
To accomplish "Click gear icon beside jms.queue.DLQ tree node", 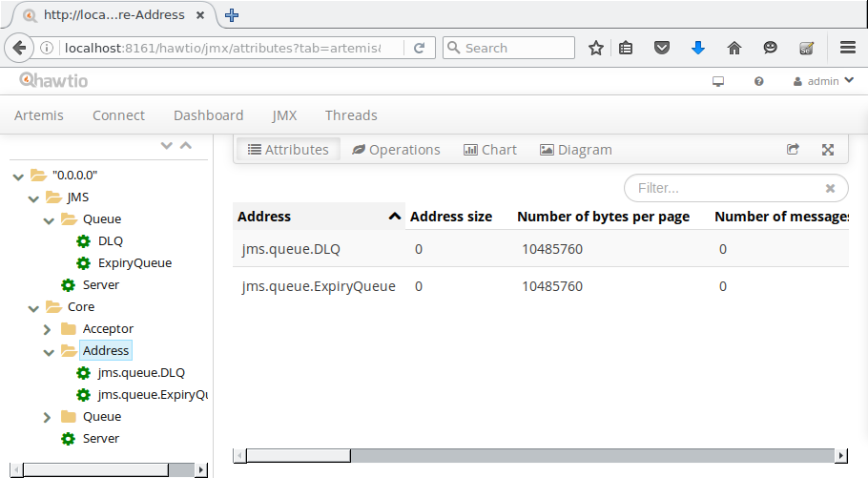I will coord(84,373).
